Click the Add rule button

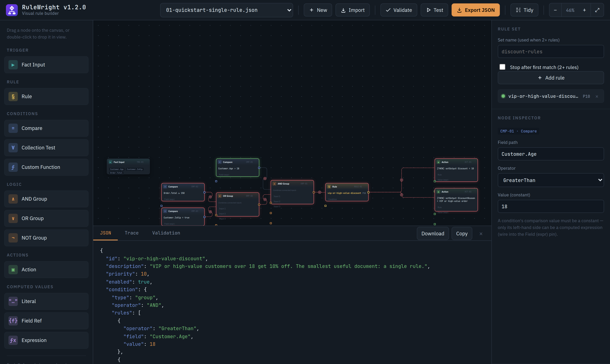coord(551,78)
